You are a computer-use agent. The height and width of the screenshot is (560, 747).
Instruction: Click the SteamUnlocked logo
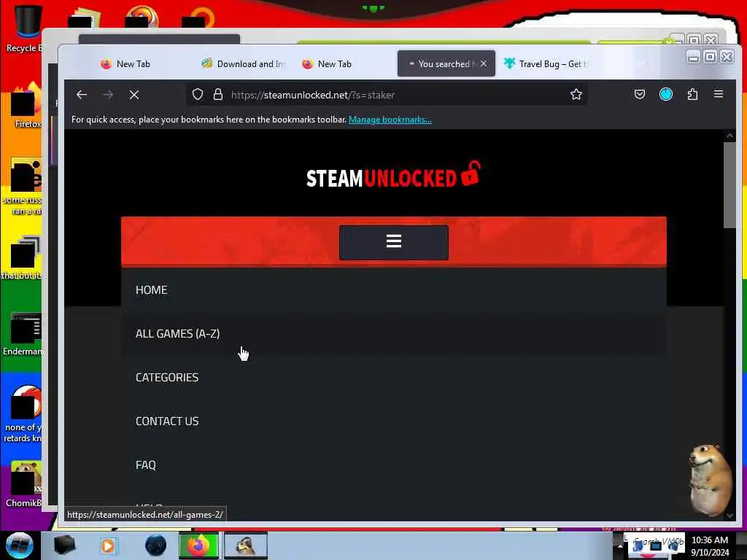coord(393,175)
